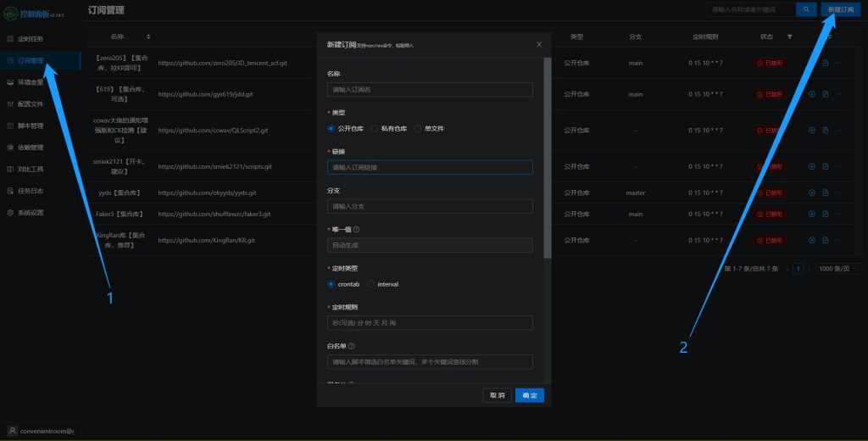Run the ccwav/QLScript2.git subscription
This screenshot has width=868, height=441.
pyautogui.click(x=811, y=131)
